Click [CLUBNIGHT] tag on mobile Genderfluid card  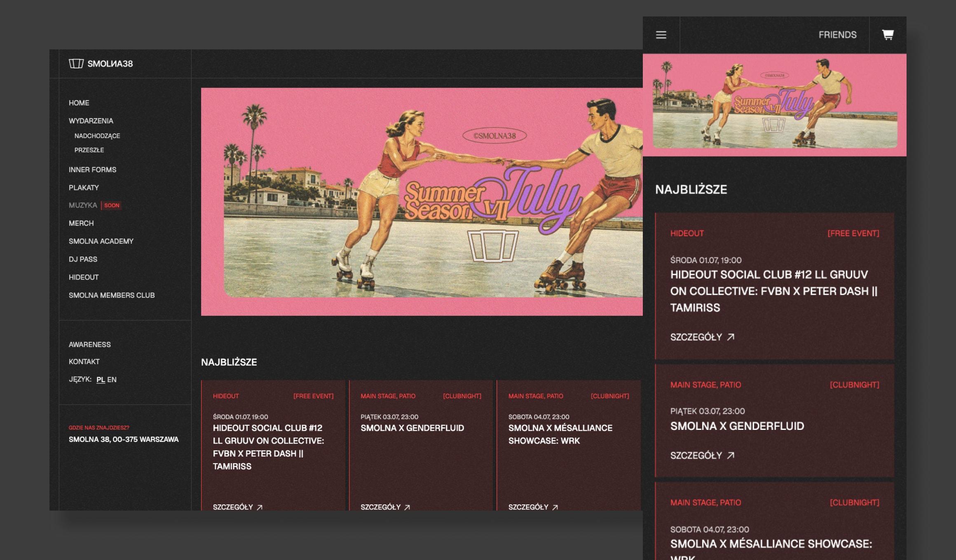(854, 385)
